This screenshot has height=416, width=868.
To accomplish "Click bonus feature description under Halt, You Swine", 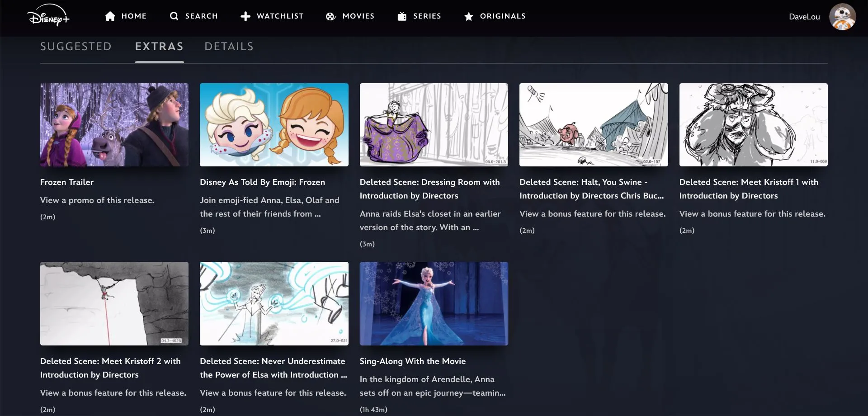I will pyautogui.click(x=593, y=214).
